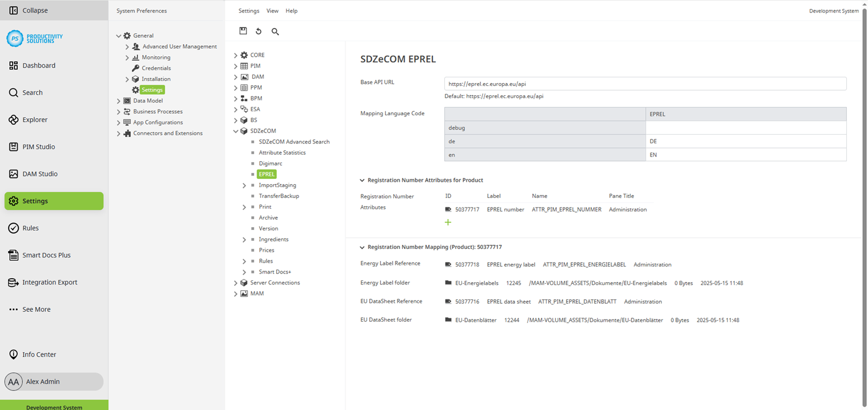
Task: Collapse the Registration Number Mapping section
Action: 362,247
